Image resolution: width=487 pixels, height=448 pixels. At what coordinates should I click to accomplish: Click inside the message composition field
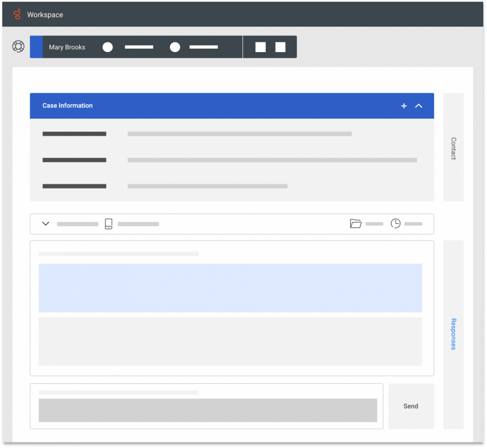tap(208, 410)
